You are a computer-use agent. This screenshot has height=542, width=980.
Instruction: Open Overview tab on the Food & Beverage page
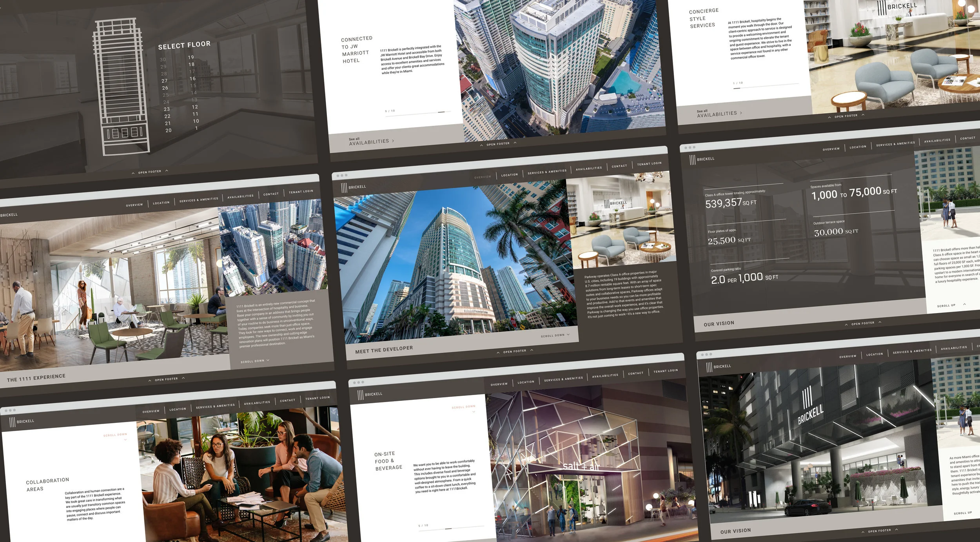[x=499, y=384]
